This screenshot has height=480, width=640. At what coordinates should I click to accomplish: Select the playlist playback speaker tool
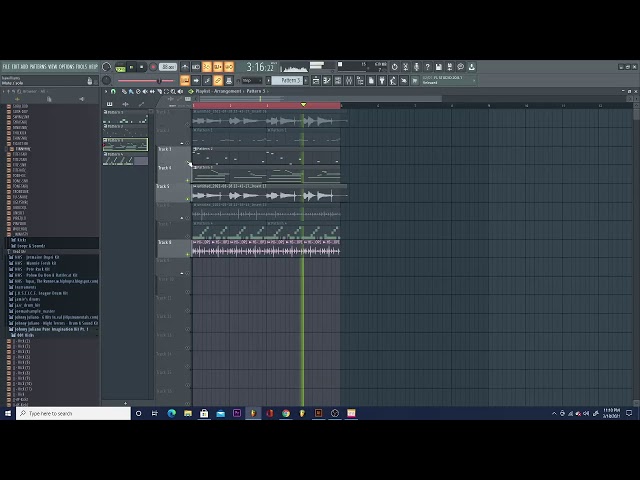180,91
